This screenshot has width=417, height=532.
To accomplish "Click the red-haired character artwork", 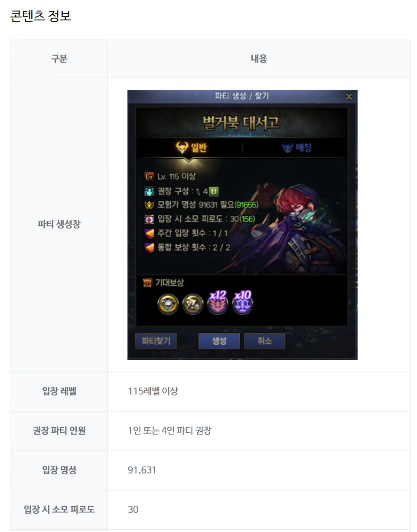I will tap(304, 225).
